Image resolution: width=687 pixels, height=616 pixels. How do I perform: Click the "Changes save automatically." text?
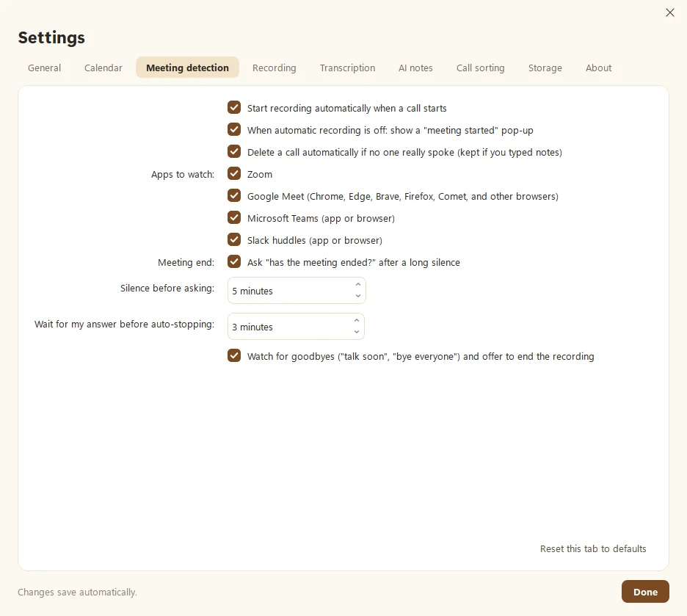pos(77,593)
